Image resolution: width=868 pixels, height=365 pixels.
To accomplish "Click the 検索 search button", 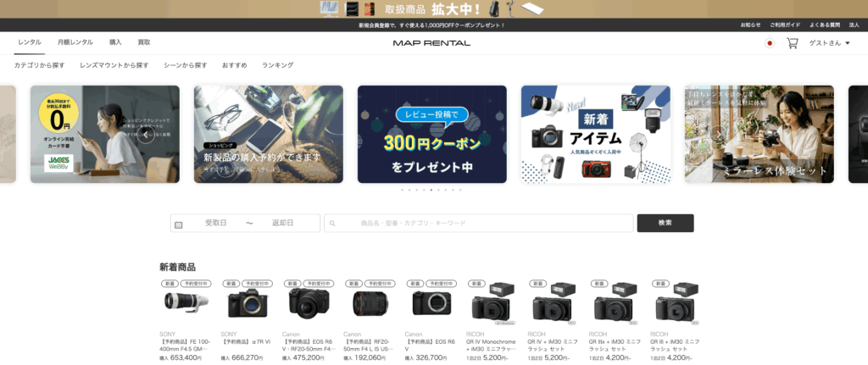I will click(x=665, y=223).
